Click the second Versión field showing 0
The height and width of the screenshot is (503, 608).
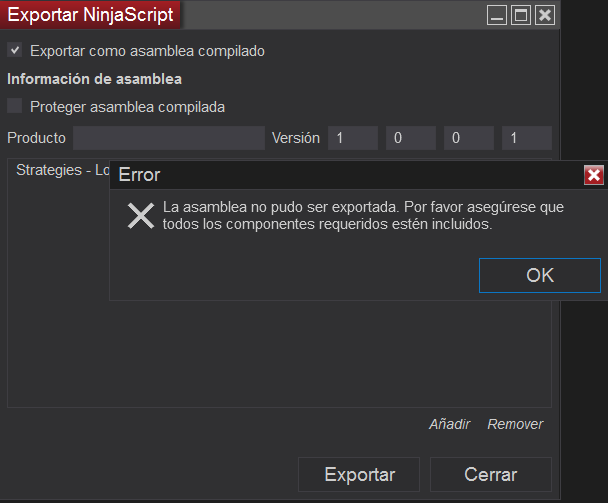pyautogui.click(x=411, y=138)
